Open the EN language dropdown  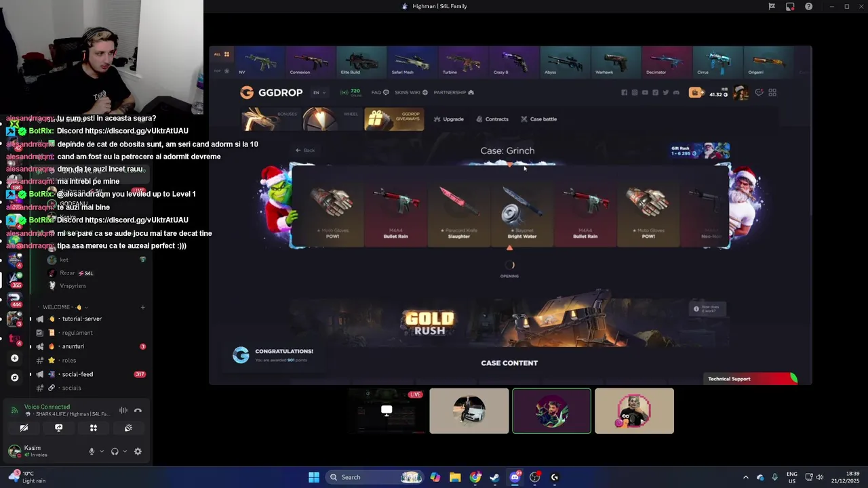(x=319, y=92)
